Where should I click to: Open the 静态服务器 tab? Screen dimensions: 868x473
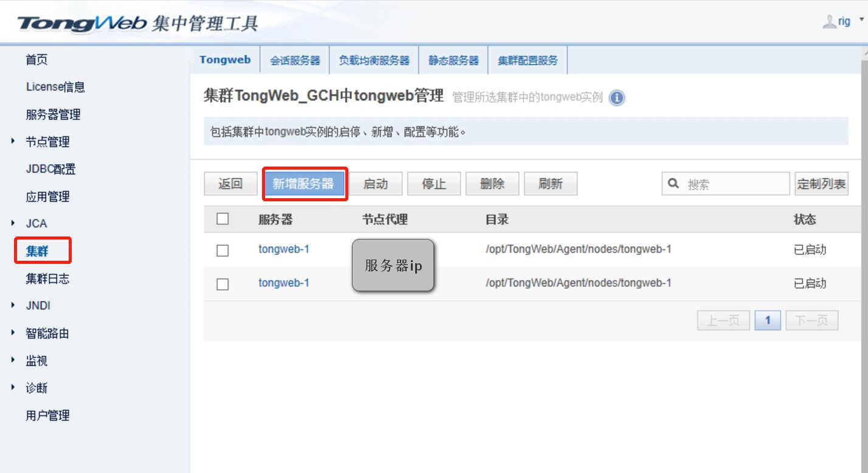tap(453, 60)
